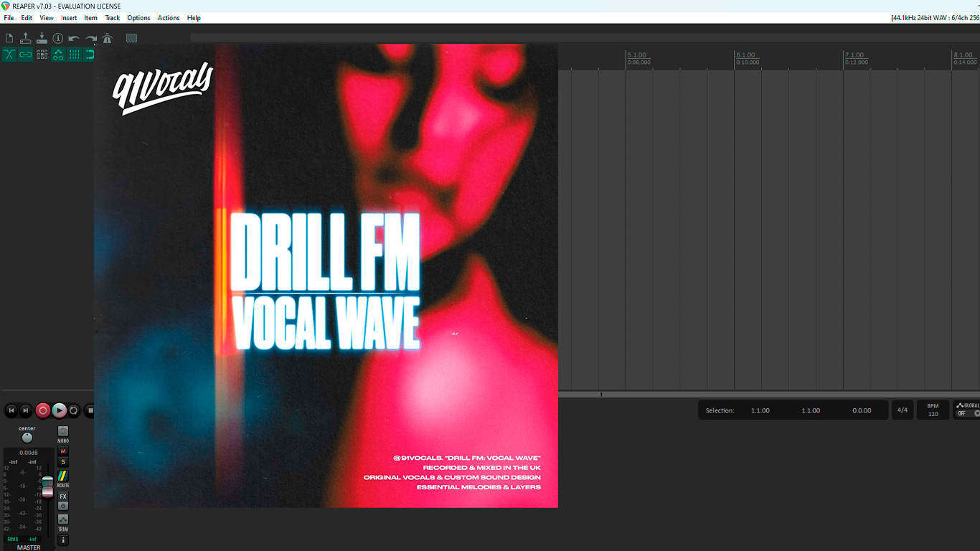The height and width of the screenshot is (551, 980).
Task: Open the Insert menu
Action: click(x=69, y=18)
